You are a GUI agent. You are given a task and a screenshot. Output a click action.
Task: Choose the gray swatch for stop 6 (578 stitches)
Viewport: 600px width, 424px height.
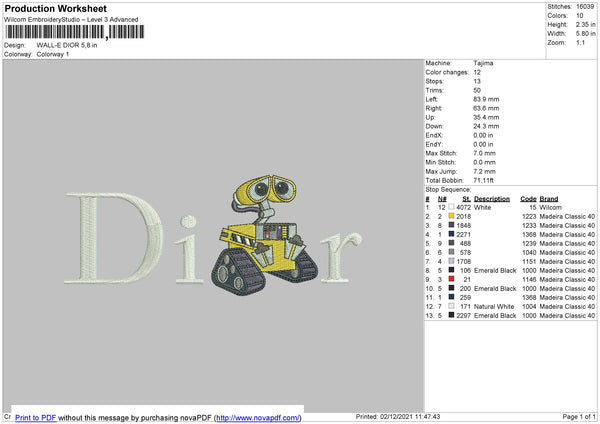[x=451, y=252]
